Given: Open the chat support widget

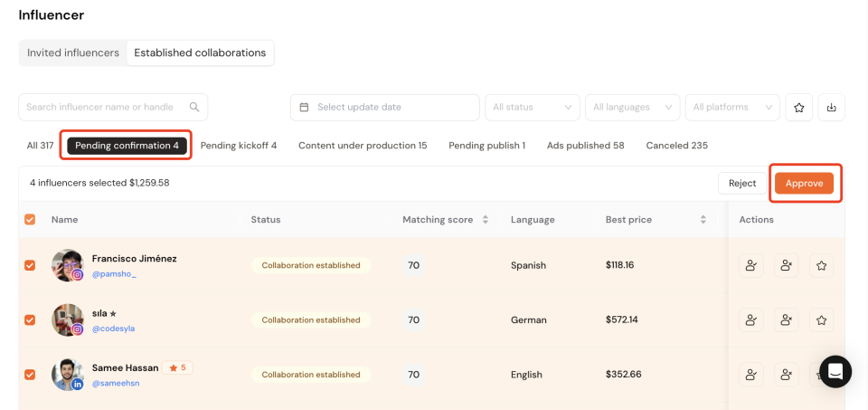Looking at the screenshot, I should click(x=835, y=371).
